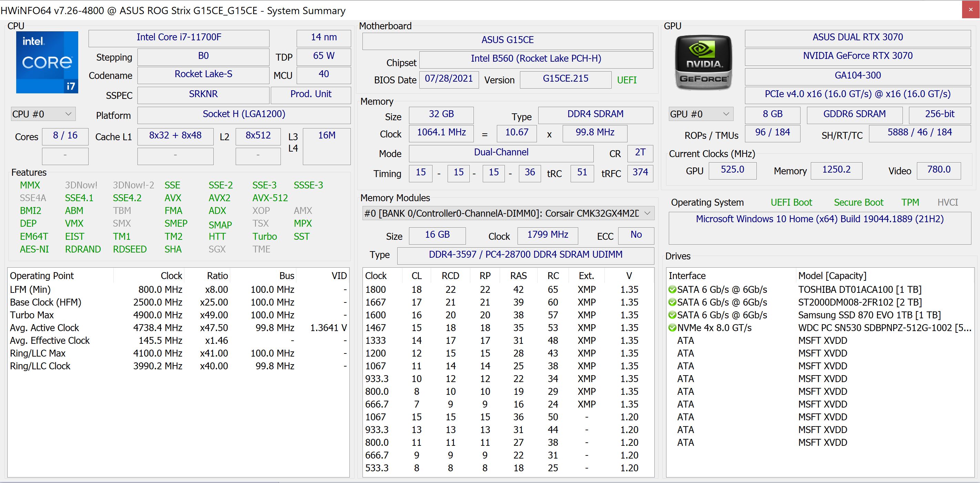Image resolution: width=980 pixels, height=483 pixels.
Task: Click the Model [Capacity] column header
Action: 885,276
